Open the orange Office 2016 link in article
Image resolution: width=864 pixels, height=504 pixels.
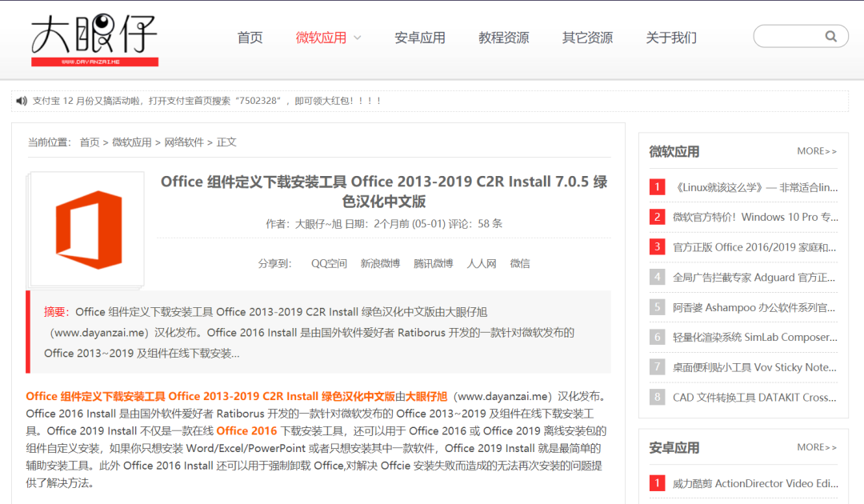pyautogui.click(x=246, y=431)
